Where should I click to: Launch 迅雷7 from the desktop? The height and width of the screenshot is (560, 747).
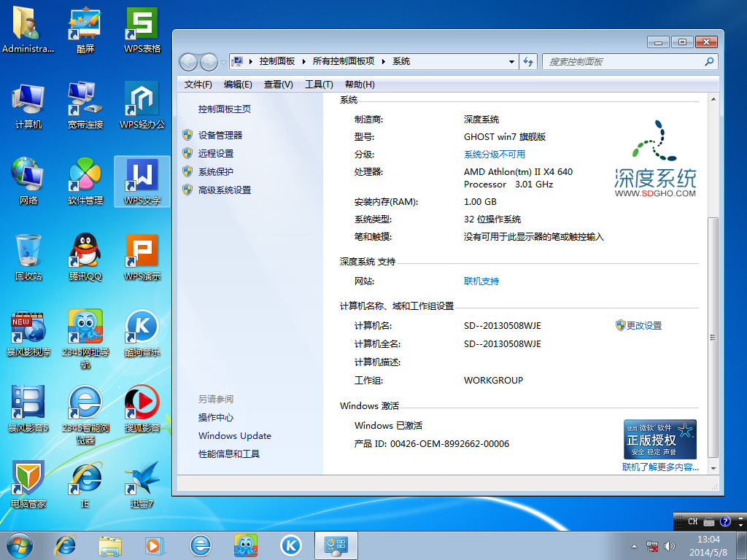142,485
